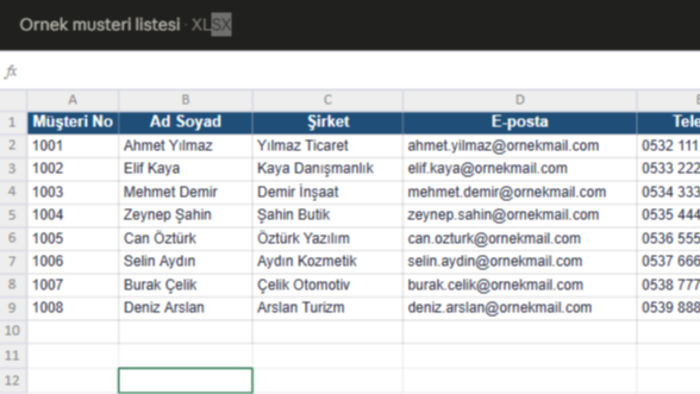Select column A header

[73, 100]
